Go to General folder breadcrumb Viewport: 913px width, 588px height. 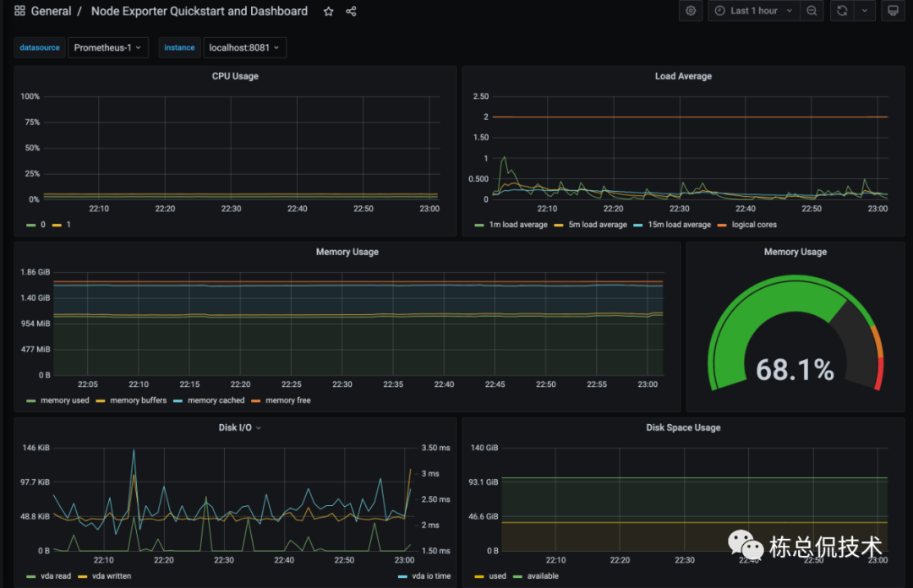point(52,11)
